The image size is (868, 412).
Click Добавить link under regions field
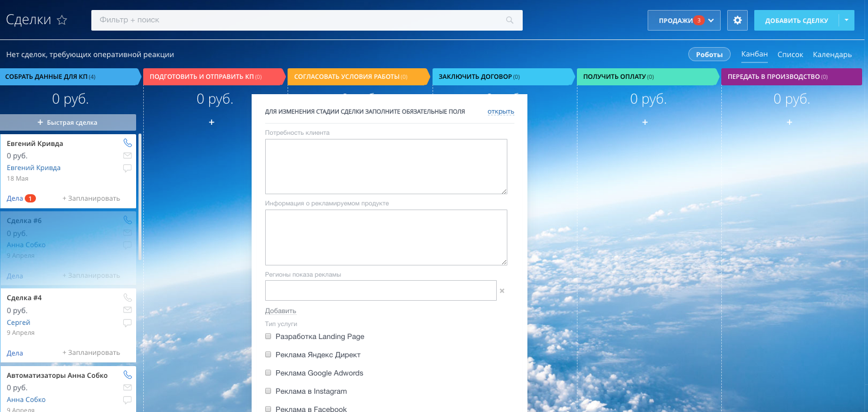pyautogui.click(x=280, y=311)
